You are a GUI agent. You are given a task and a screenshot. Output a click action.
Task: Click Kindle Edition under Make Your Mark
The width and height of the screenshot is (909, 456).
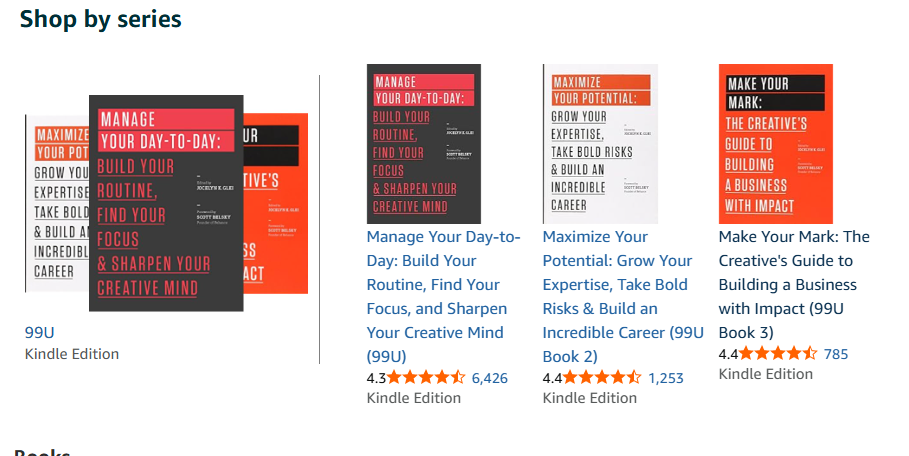point(766,374)
